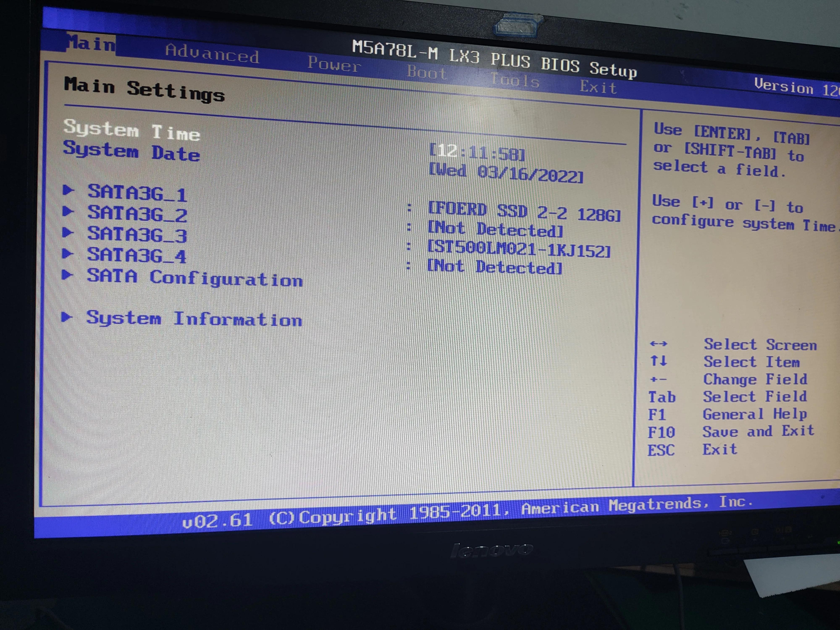Open the System Information entry
The width and height of the screenshot is (840, 630).
194,319
